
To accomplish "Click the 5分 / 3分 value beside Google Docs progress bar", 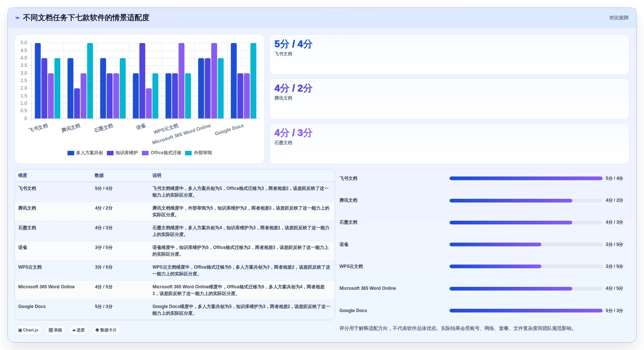I will (614, 311).
